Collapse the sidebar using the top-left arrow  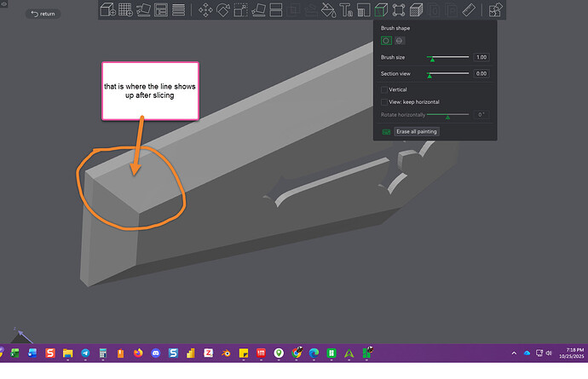point(4,3)
